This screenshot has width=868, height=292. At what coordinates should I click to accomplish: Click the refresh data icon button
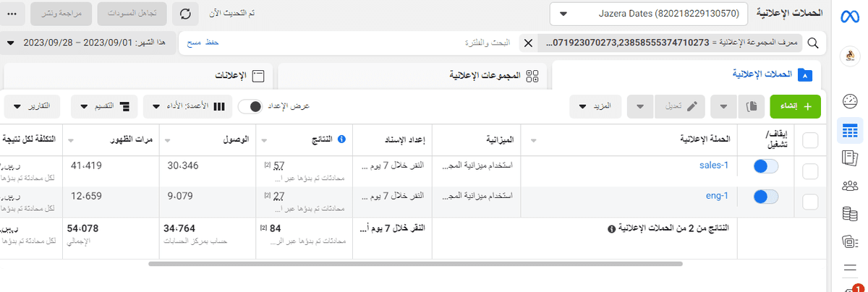pyautogui.click(x=186, y=14)
